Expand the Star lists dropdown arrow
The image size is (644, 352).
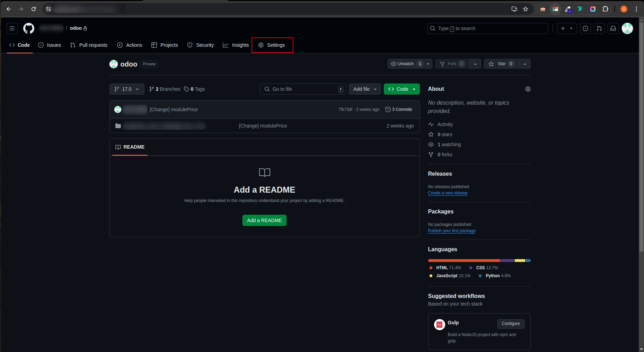525,64
